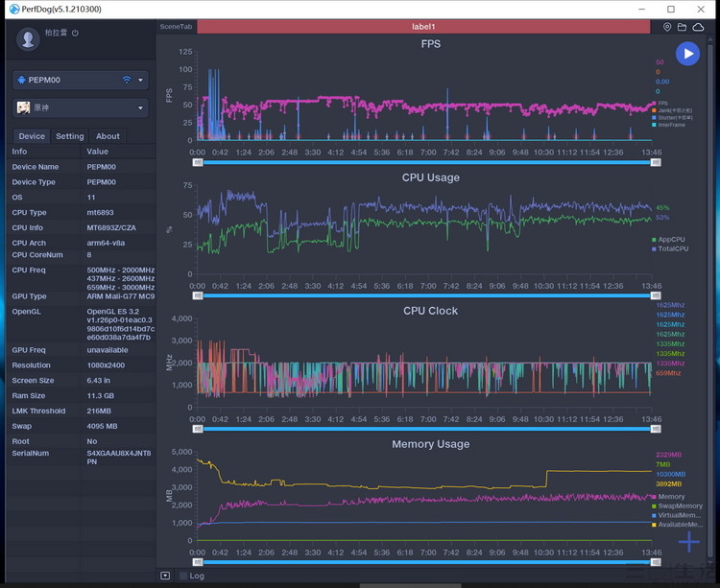Close the PerfDog window
720x588 pixels.
701,10
